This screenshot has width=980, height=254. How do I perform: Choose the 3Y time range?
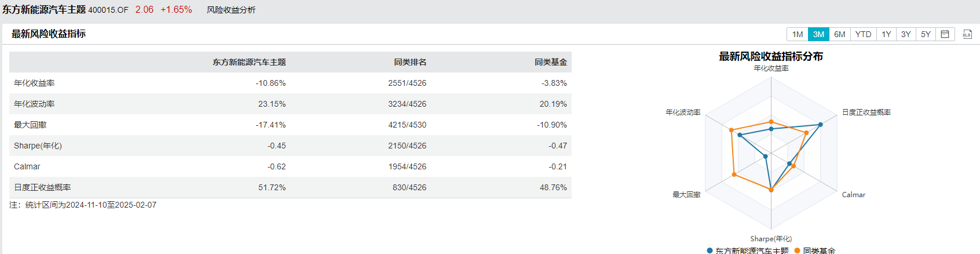(x=906, y=34)
